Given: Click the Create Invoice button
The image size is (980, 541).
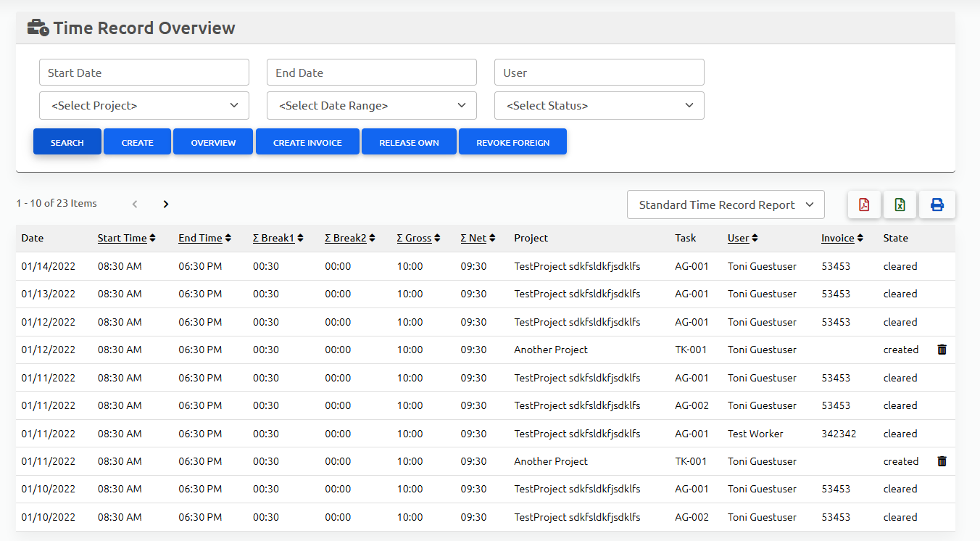Looking at the screenshot, I should (307, 142).
